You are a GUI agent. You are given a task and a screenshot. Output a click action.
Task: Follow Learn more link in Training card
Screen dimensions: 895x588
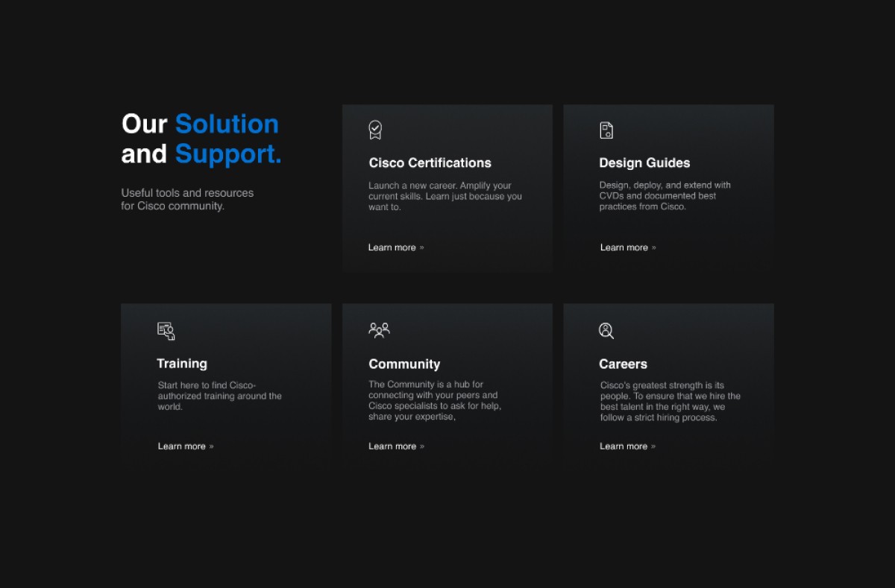(186, 446)
